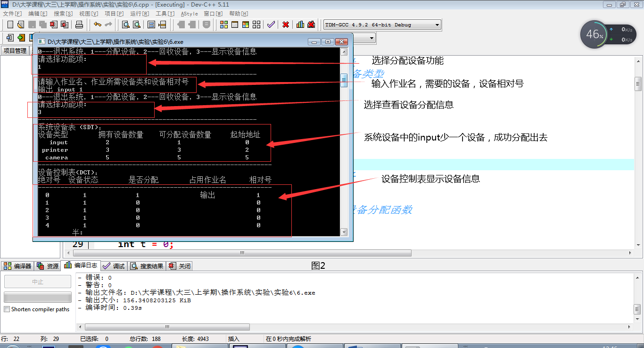This screenshot has height=348, width=644.
Task: Click the editor vertical scrollbar thumb
Action: pos(638,84)
